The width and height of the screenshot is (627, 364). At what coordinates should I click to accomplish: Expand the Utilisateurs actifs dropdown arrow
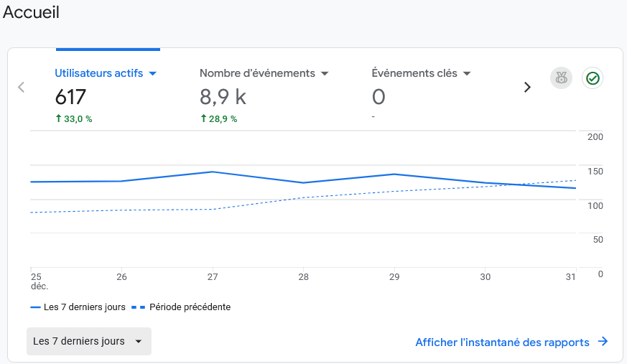[x=152, y=73]
